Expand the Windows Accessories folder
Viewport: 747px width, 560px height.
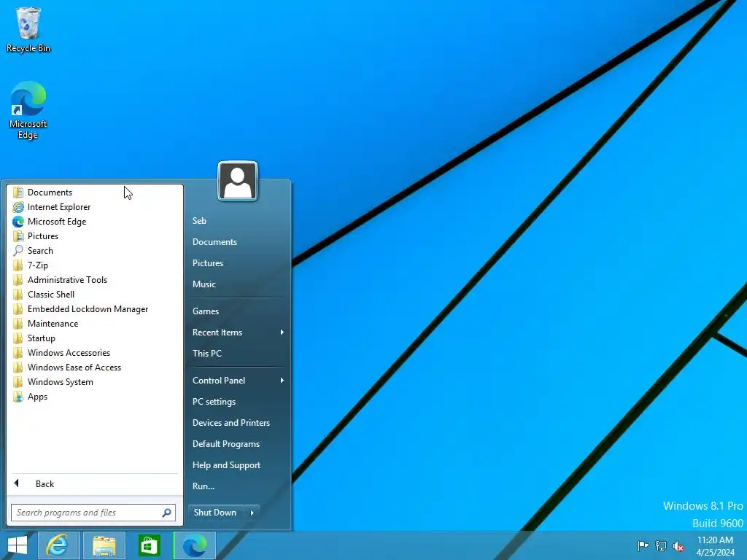coord(94,353)
